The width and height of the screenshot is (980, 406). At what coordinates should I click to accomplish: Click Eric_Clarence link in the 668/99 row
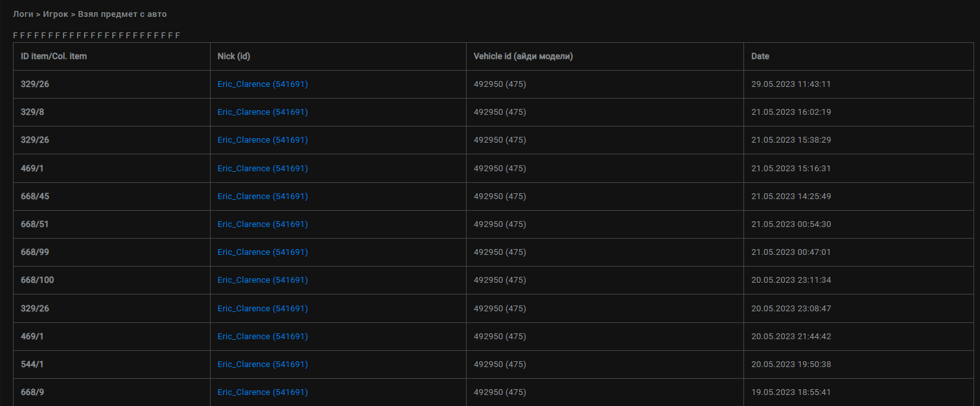point(262,252)
